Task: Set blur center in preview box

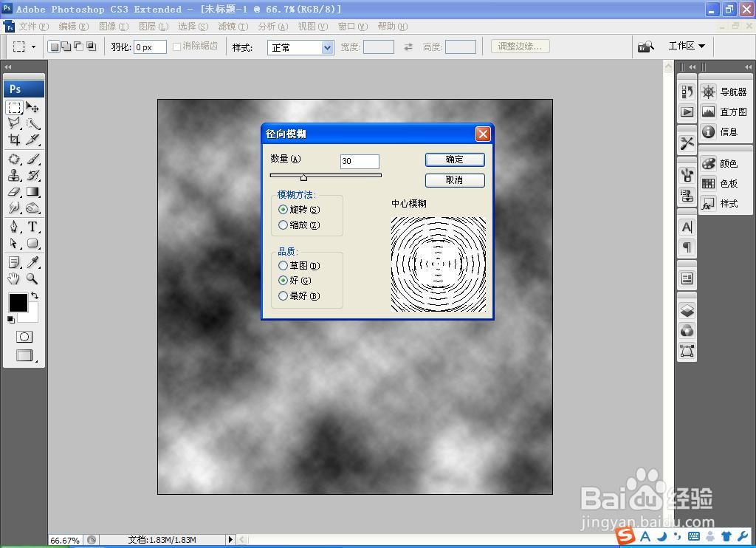Action: point(439,264)
